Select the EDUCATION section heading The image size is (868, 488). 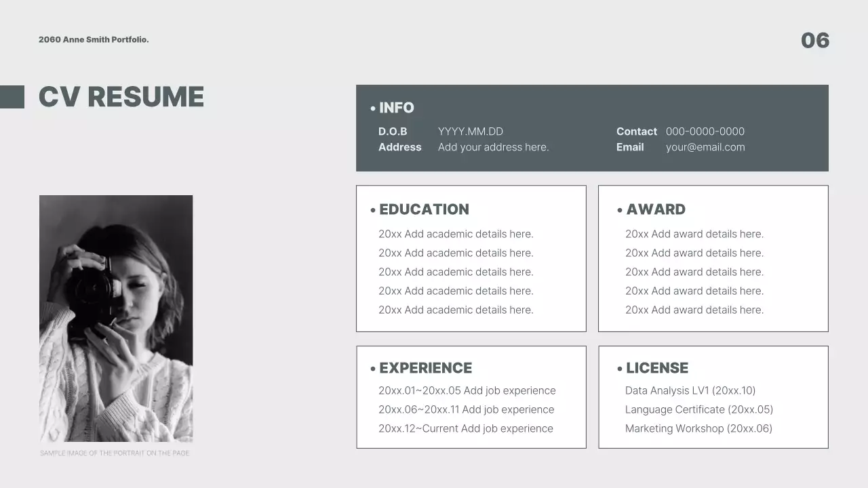click(424, 209)
